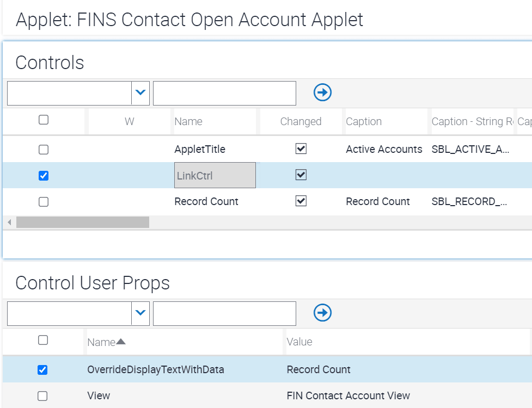
Task: Run the Controls query go arrow
Action: [x=322, y=92]
